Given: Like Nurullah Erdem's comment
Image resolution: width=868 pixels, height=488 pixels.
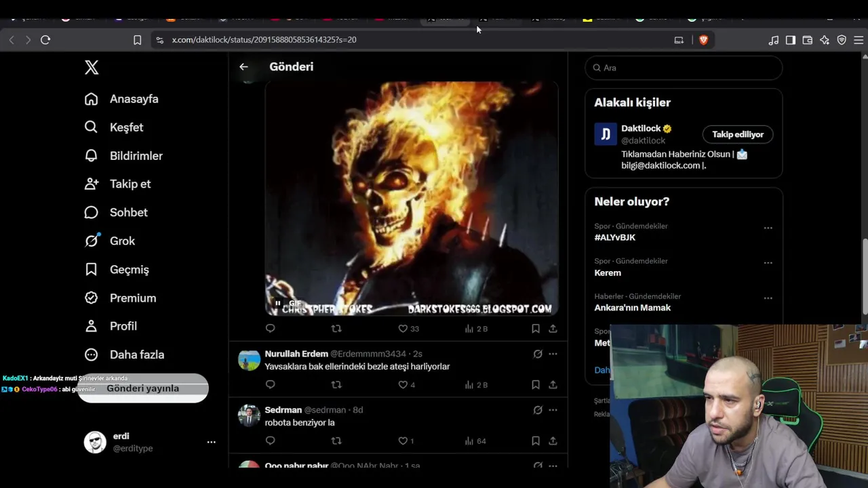Looking at the screenshot, I should 407,385.
